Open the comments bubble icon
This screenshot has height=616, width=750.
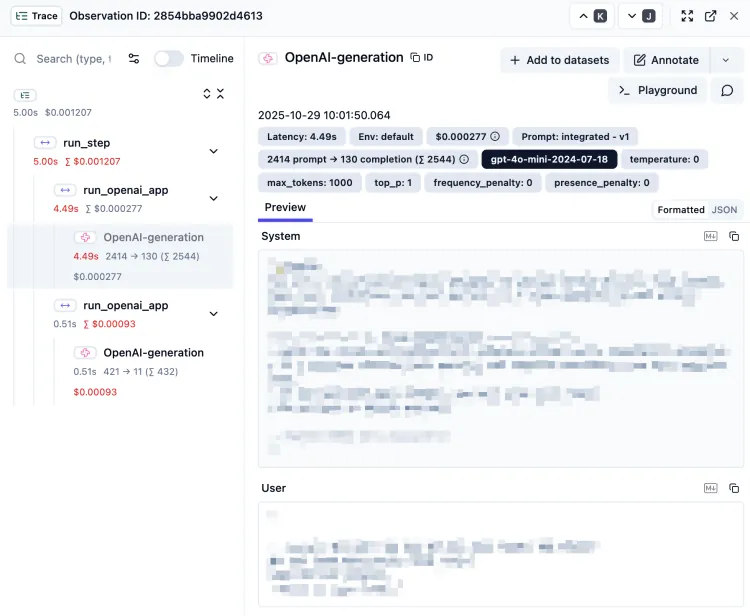(727, 90)
